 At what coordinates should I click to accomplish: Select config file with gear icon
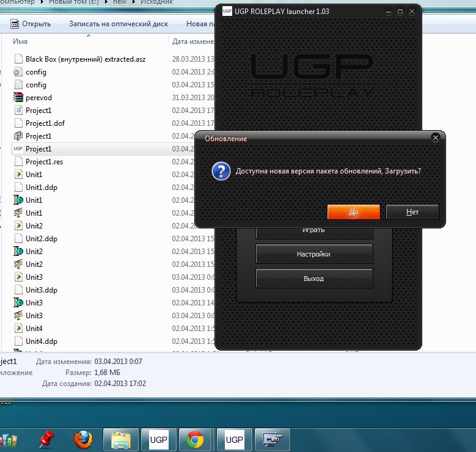(x=18, y=72)
